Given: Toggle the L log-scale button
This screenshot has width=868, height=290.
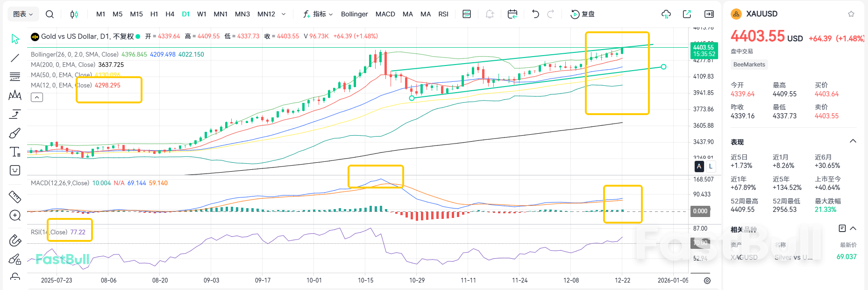Looking at the screenshot, I should pyautogui.click(x=711, y=166).
